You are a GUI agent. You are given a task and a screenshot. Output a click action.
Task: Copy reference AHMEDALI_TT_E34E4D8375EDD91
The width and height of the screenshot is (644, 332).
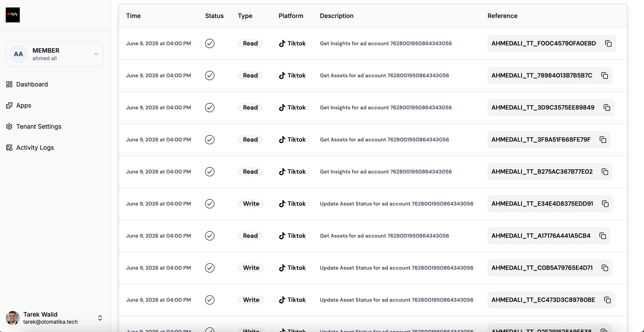tap(605, 204)
